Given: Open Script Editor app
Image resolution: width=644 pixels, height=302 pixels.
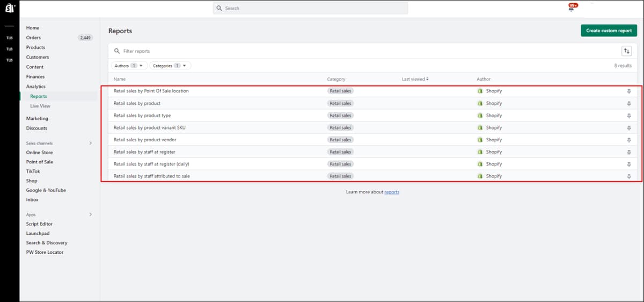Looking at the screenshot, I should coord(39,224).
